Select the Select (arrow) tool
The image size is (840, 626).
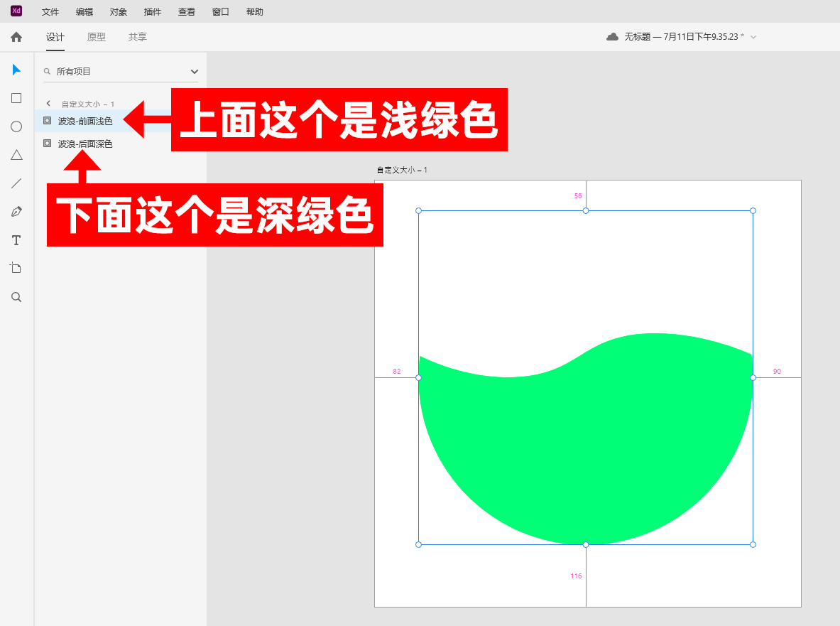point(16,70)
